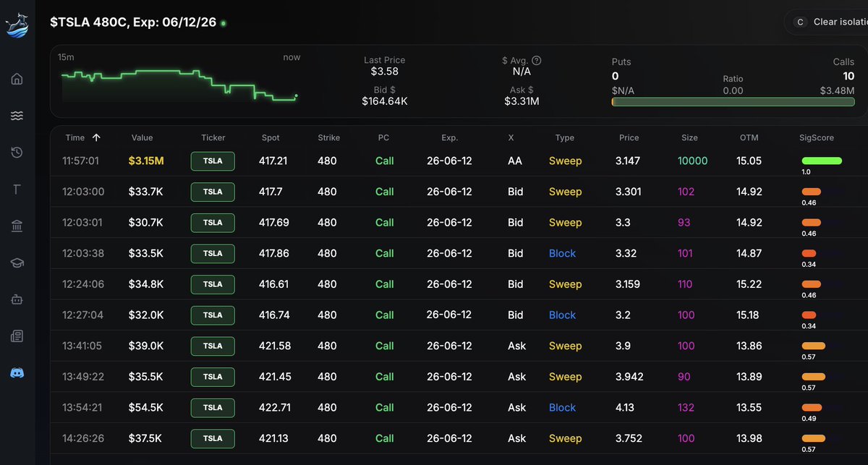Screen dimensions: 868x465
Task: Sort by the Exp. column header
Action: point(449,137)
